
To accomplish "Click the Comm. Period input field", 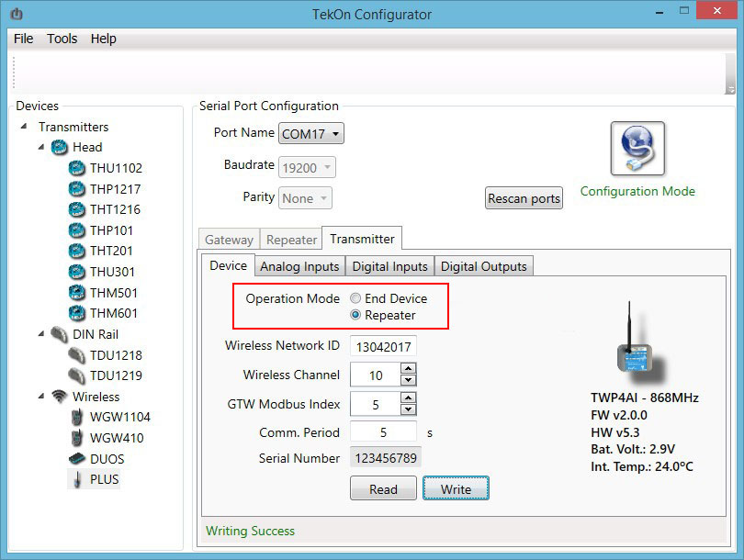I will (x=383, y=432).
